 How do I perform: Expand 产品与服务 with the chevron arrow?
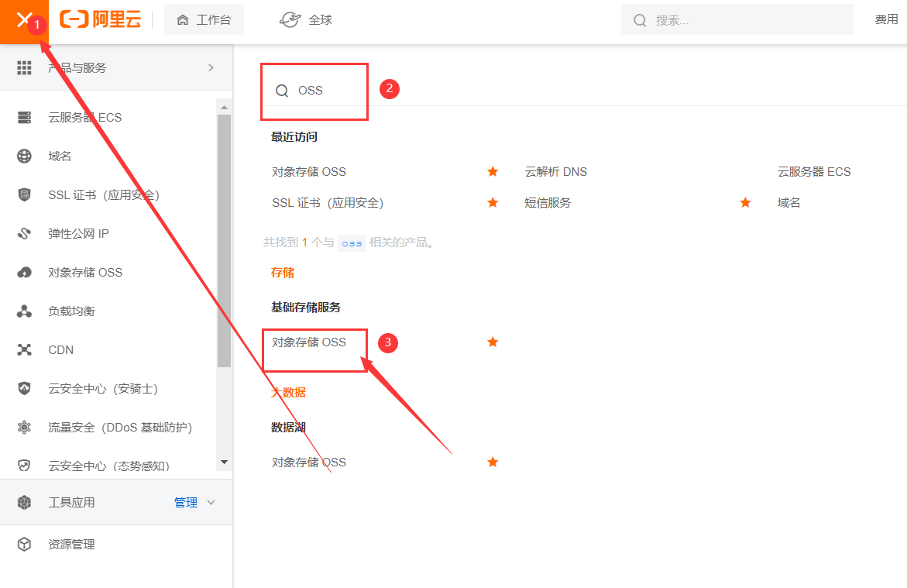click(211, 67)
